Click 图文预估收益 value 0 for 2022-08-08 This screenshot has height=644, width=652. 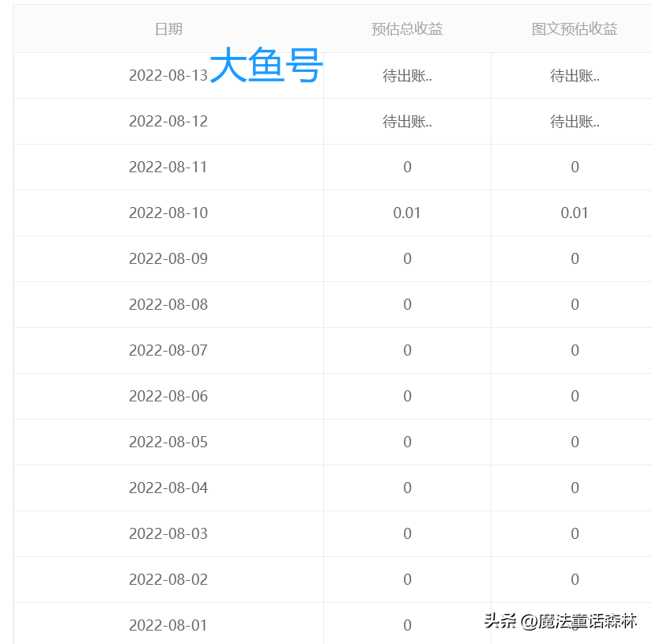575,304
